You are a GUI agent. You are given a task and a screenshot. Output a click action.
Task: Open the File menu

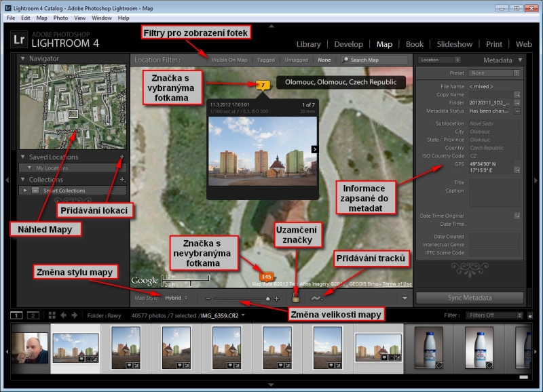coord(11,18)
